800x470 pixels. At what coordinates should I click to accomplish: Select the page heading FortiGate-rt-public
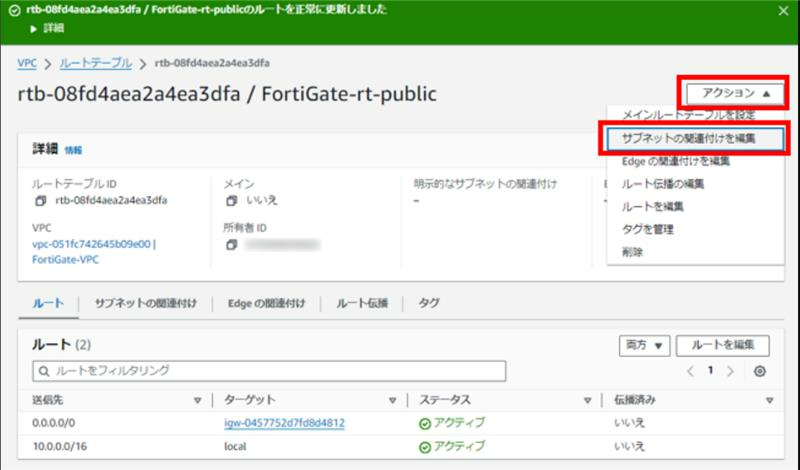(349, 94)
